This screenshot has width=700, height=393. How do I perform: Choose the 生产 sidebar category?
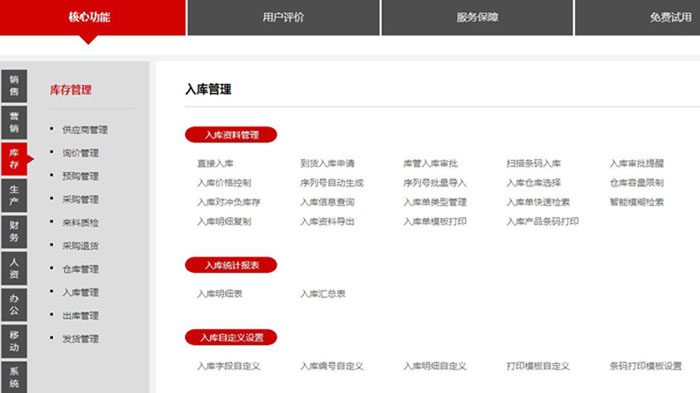click(x=14, y=195)
